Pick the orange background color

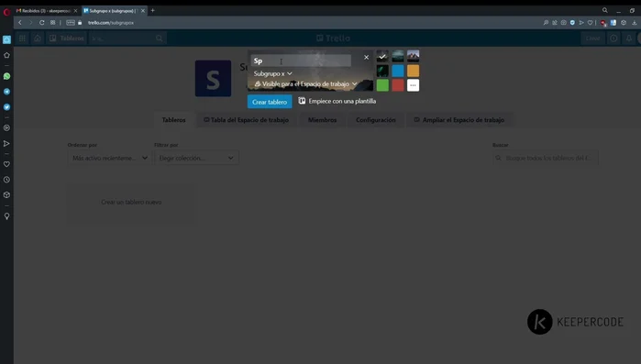(413, 71)
